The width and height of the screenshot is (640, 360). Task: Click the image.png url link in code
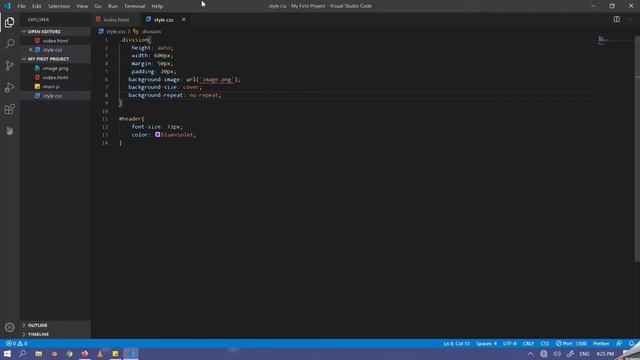pyautogui.click(x=217, y=79)
